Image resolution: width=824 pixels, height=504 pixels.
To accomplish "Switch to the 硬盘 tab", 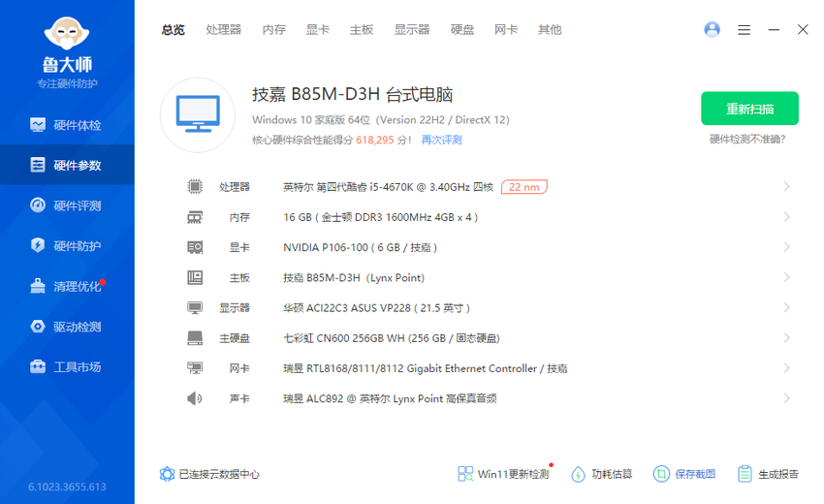I will click(461, 30).
